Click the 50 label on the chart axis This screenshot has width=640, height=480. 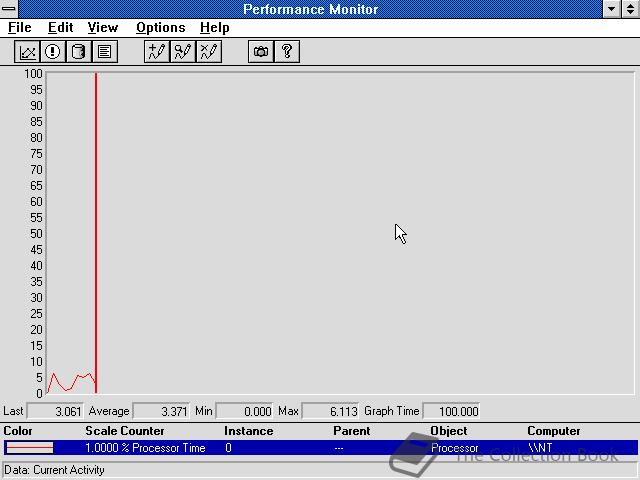[x=36, y=234]
